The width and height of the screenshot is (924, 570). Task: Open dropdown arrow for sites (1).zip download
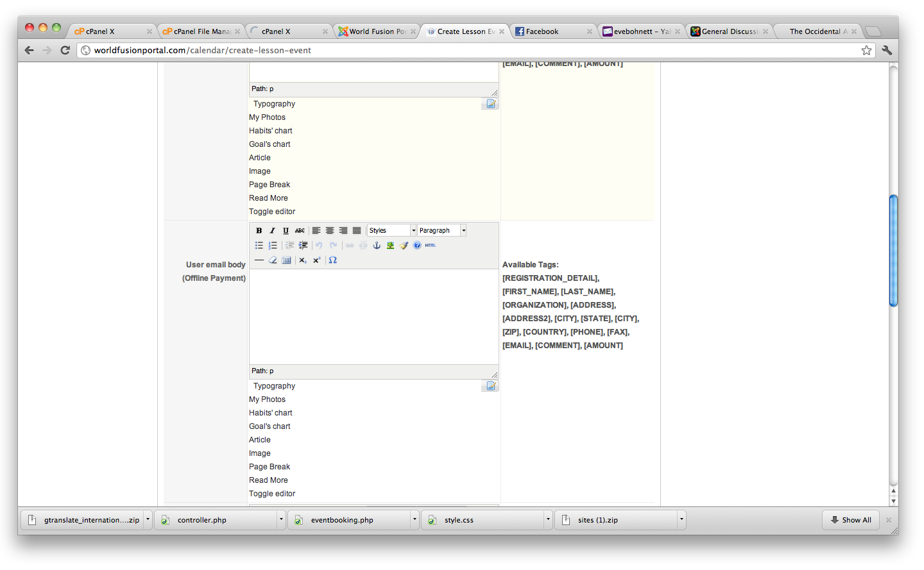point(681,520)
